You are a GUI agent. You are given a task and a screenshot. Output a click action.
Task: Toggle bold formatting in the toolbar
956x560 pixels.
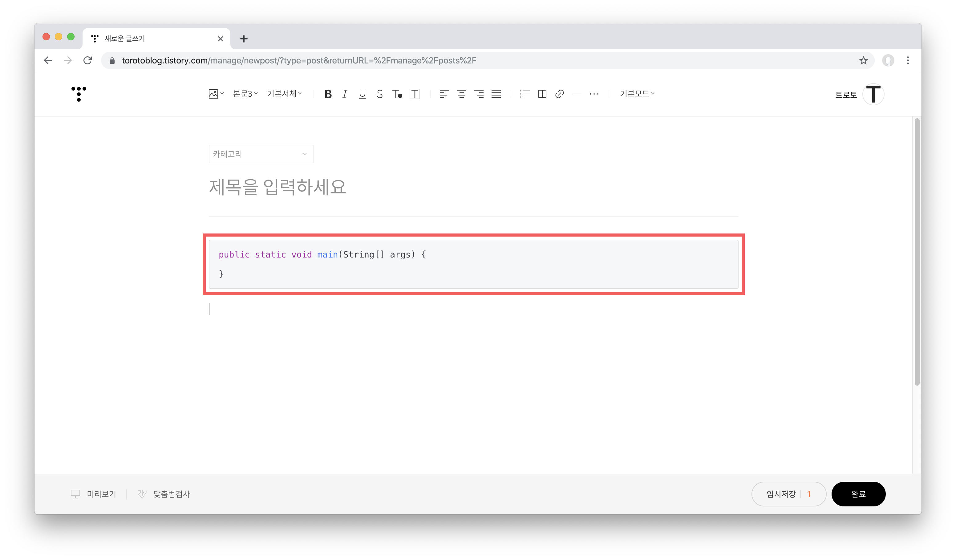328,94
